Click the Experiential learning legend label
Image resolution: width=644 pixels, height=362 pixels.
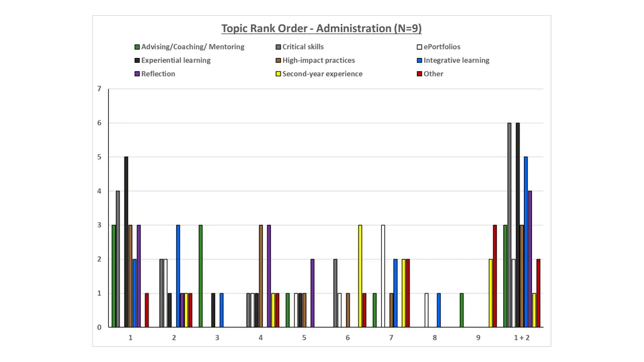click(176, 60)
